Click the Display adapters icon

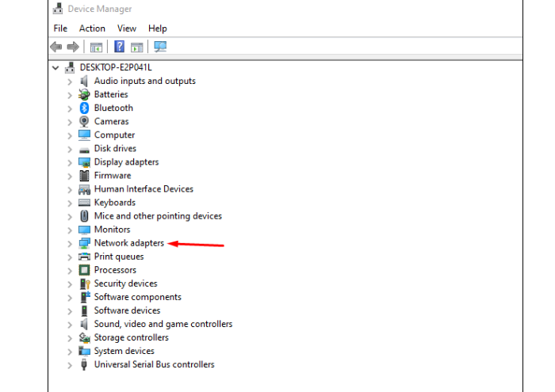pos(84,162)
